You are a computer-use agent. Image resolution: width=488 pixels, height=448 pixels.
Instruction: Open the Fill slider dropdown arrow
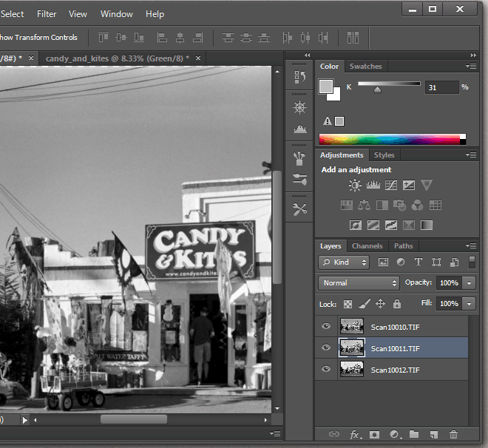[469, 304]
